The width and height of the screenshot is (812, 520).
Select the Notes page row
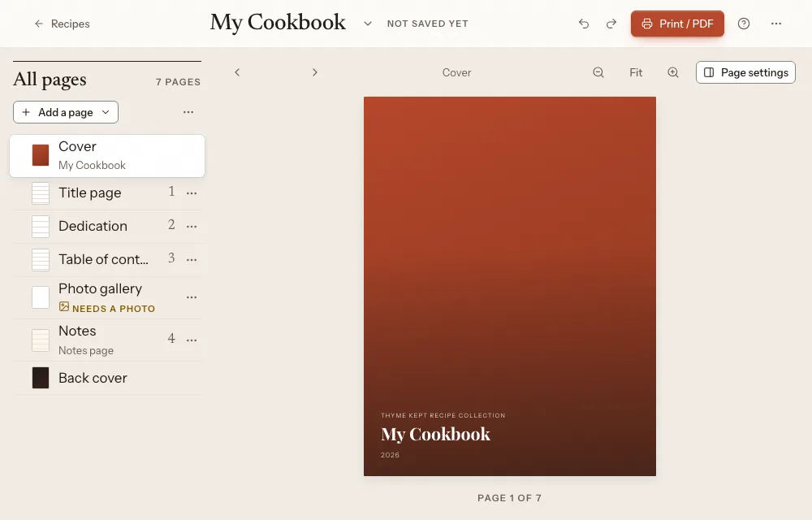107,340
